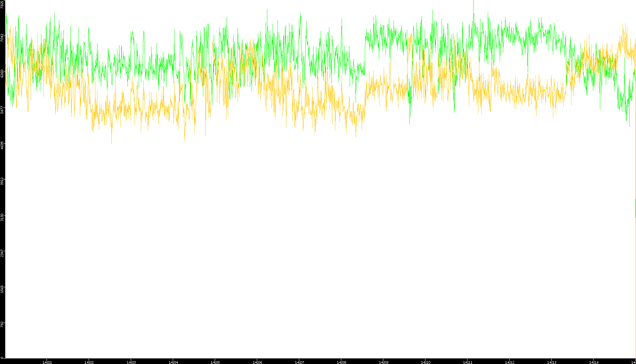This screenshot has width=636, height=364.
Task: Select the 14:09 time axis marker
Action: coord(383,362)
